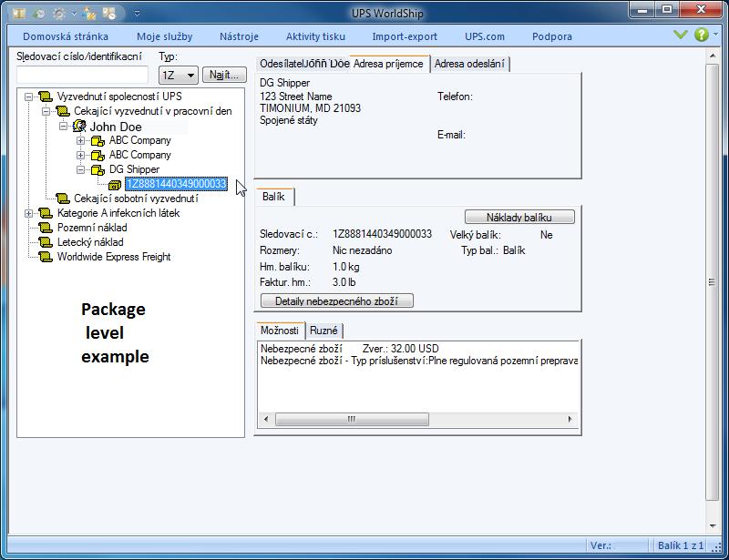Switch to the Možnosti tab
Viewport: 729px width, 560px height.
point(280,331)
